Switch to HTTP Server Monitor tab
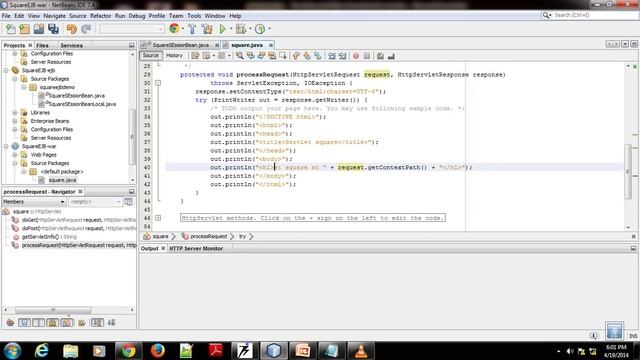The height and width of the screenshot is (360, 640). pos(196,248)
